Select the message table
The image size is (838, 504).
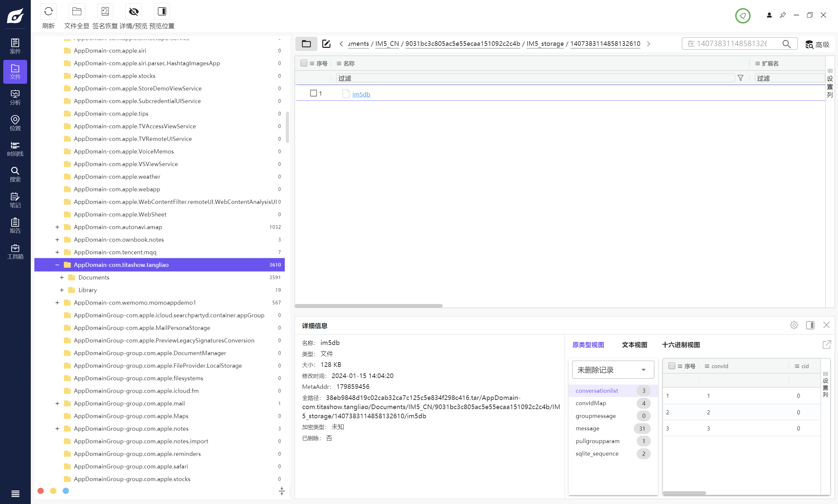click(x=613, y=428)
